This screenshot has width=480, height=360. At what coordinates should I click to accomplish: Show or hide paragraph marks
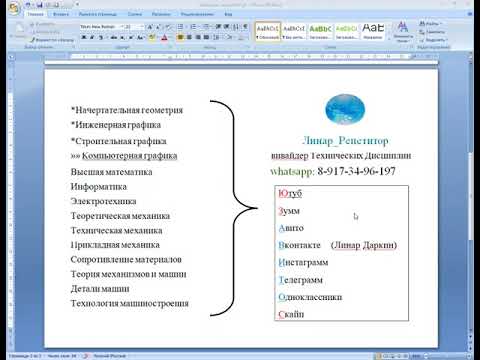coord(245,27)
